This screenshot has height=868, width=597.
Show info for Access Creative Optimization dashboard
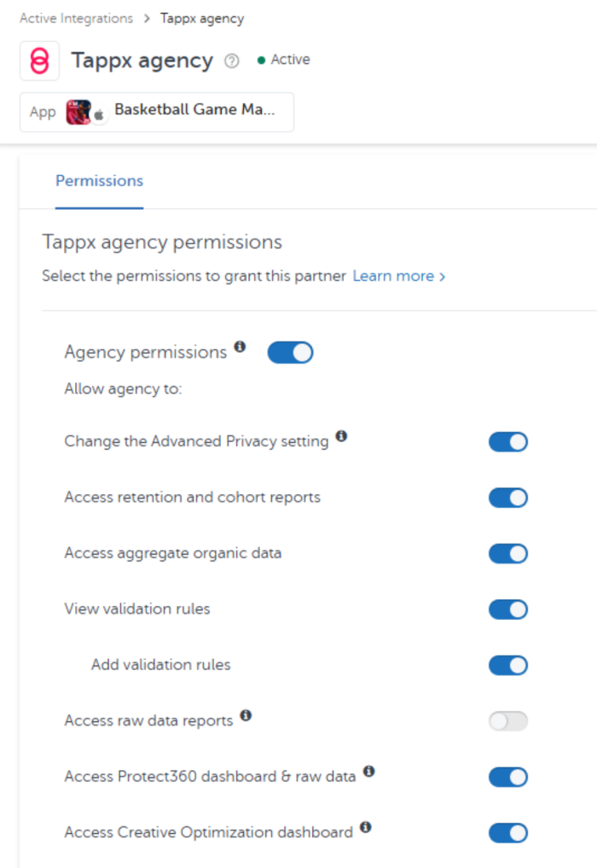(365, 827)
